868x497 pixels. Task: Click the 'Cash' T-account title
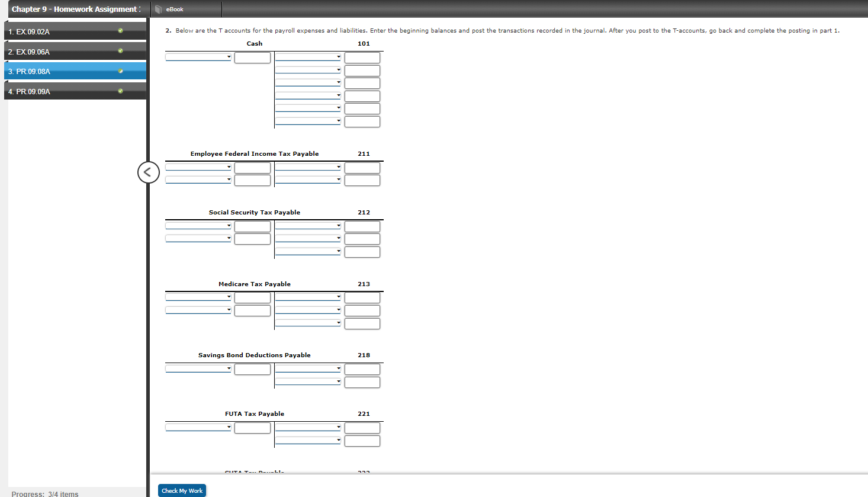255,44
